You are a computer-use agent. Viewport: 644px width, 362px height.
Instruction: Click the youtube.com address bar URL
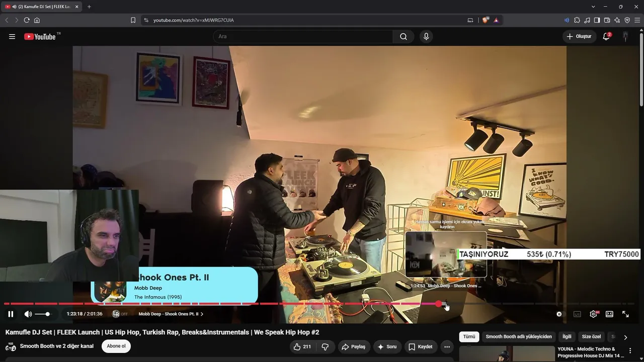[194, 20]
